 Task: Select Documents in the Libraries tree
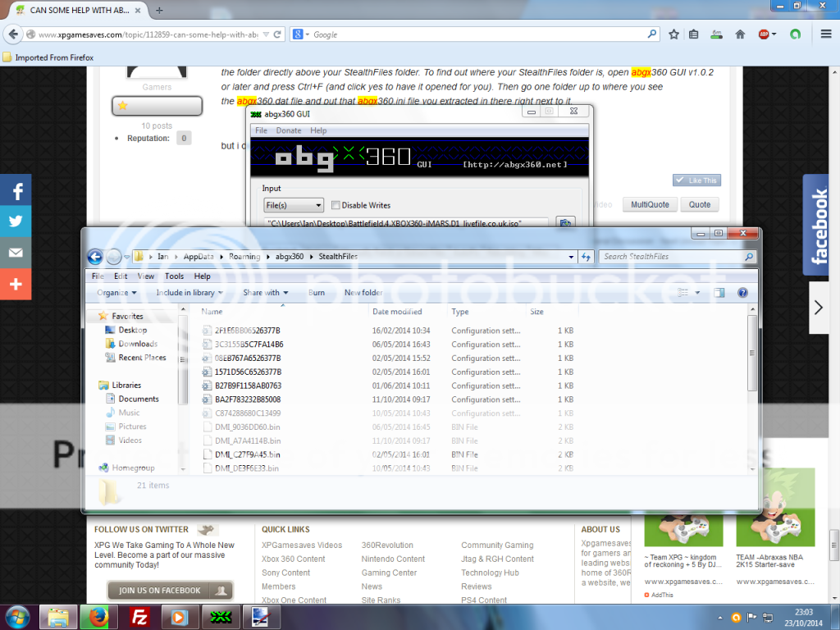tap(139, 399)
